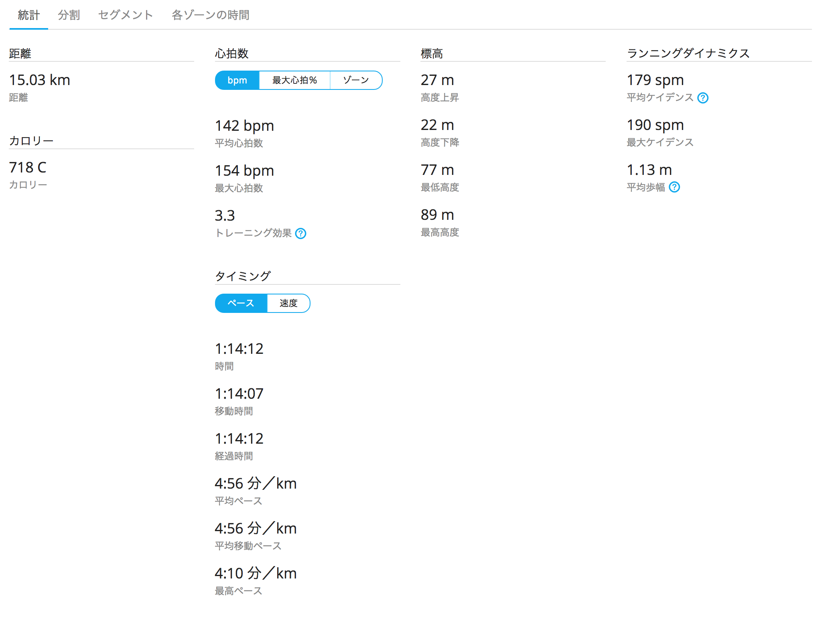Click the 142 bpm average heart rate
The width and height of the screenshot is (840, 625).
[244, 126]
